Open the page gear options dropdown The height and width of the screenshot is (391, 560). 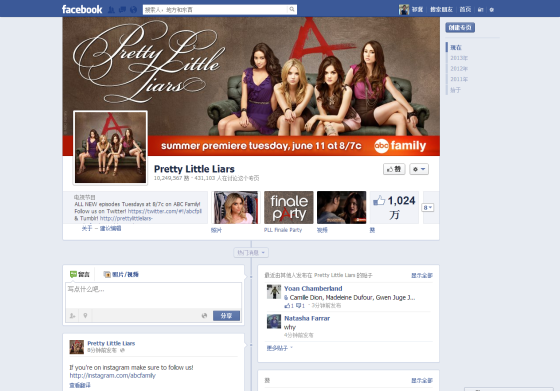[x=419, y=169]
